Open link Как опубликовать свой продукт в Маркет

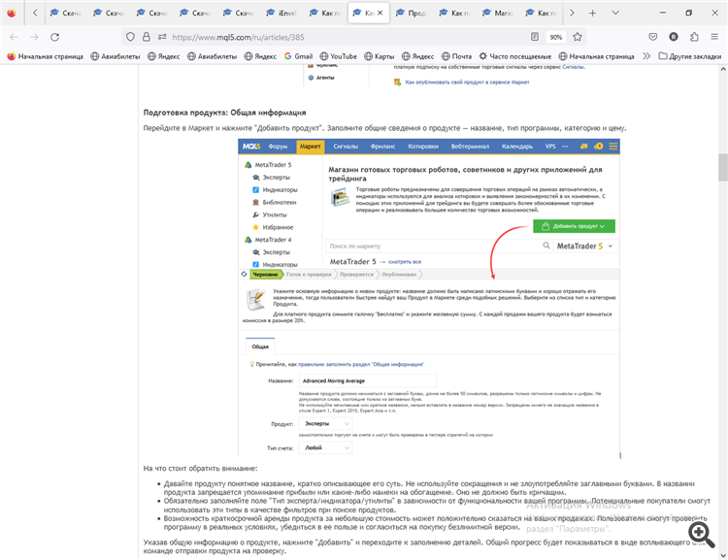(466, 82)
